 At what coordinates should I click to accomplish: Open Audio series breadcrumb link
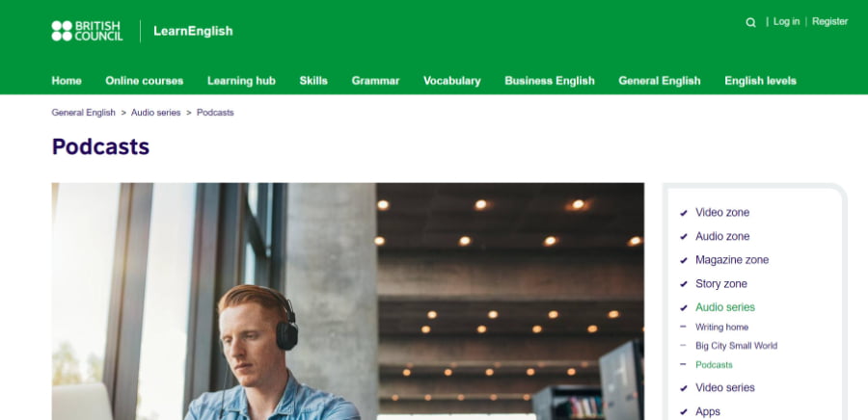(x=155, y=112)
